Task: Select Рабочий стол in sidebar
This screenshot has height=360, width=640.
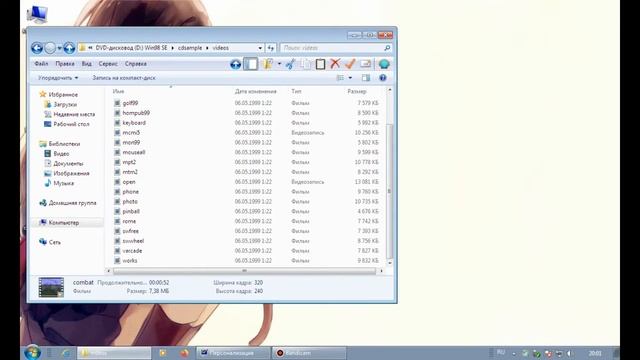Action: tap(67, 124)
